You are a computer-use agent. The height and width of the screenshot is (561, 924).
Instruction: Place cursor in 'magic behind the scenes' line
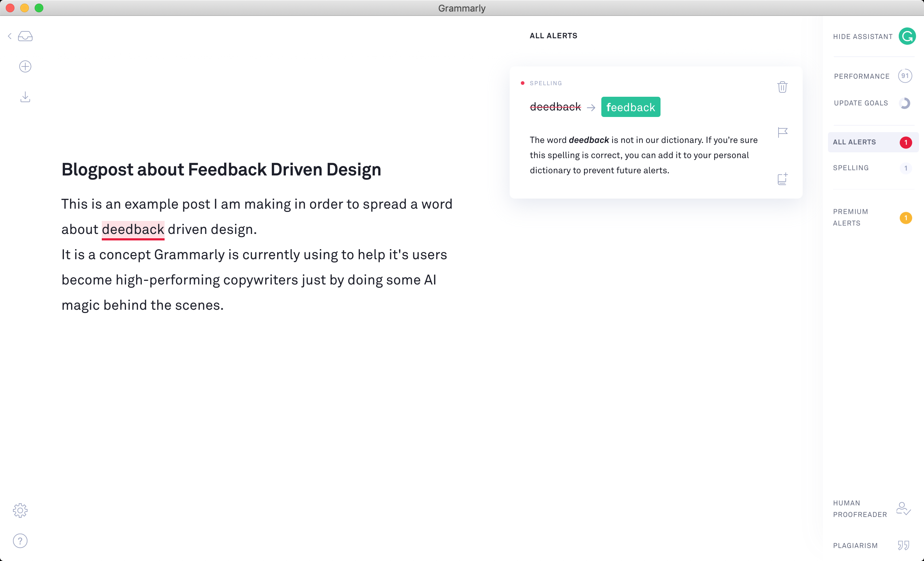point(143,305)
